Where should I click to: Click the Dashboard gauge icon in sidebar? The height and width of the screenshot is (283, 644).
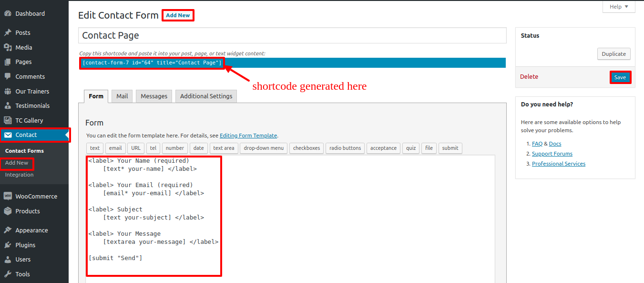(8, 14)
